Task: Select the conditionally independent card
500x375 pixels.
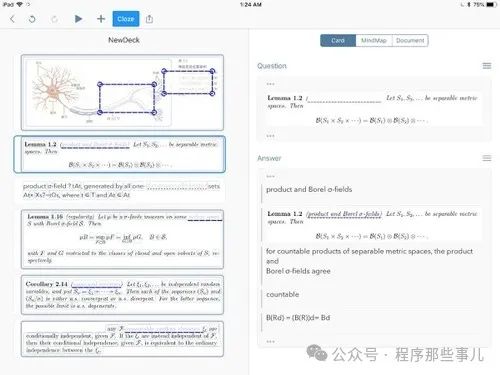Action: tap(122, 339)
